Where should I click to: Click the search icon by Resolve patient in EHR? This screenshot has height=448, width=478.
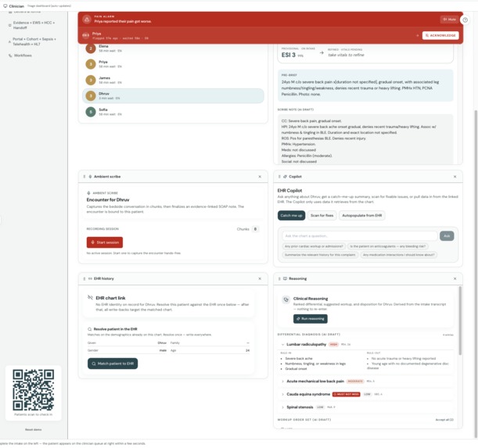click(x=90, y=329)
